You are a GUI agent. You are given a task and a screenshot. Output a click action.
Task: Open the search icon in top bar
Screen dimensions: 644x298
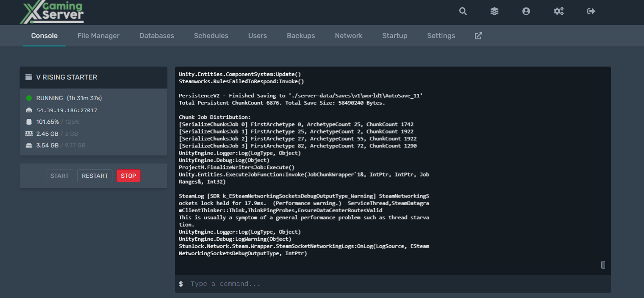click(x=463, y=11)
